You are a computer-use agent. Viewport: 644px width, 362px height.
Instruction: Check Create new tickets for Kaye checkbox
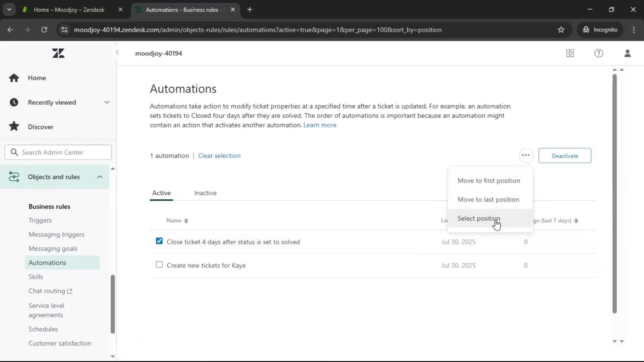point(159,265)
